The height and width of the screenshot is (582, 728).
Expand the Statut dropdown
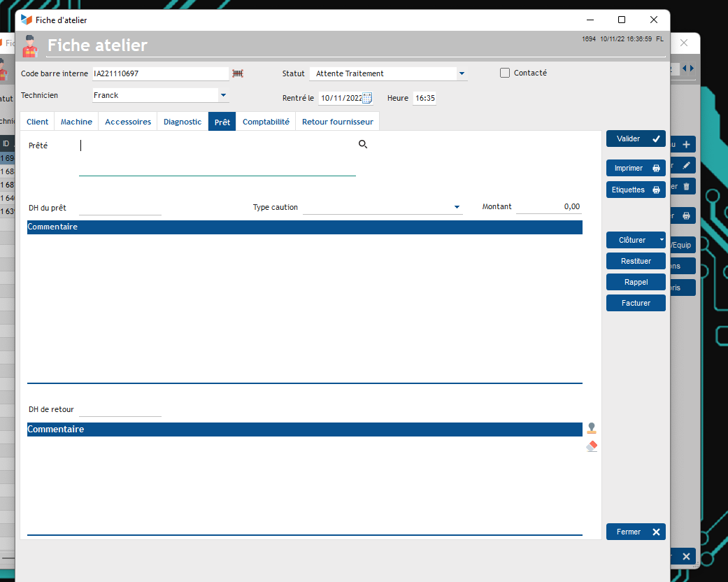(462, 73)
